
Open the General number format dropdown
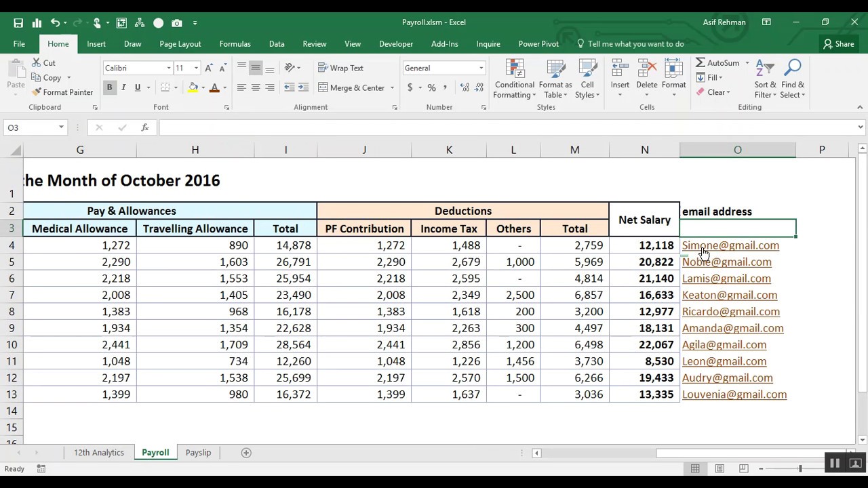tap(481, 68)
